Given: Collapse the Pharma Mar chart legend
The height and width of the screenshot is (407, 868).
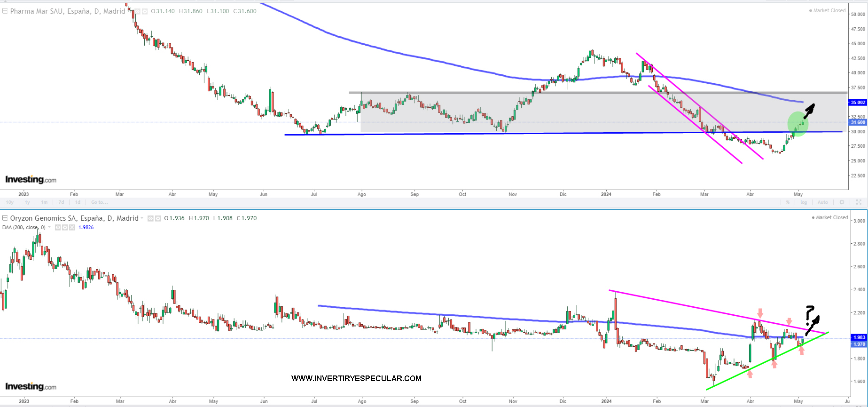Looking at the screenshot, I should [x=5, y=11].
